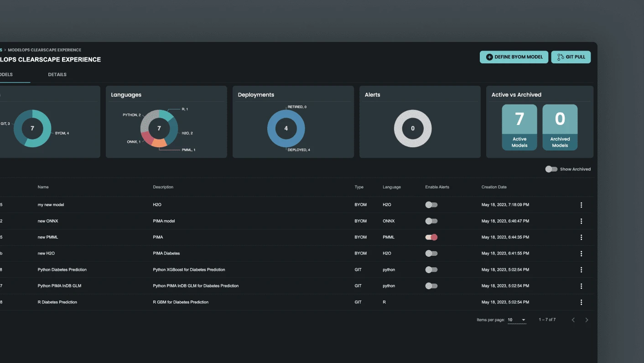Click 'PIMA model' description cell
The width and height of the screenshot is (644, 363).
pyautogui.click(x=164, y=221)
